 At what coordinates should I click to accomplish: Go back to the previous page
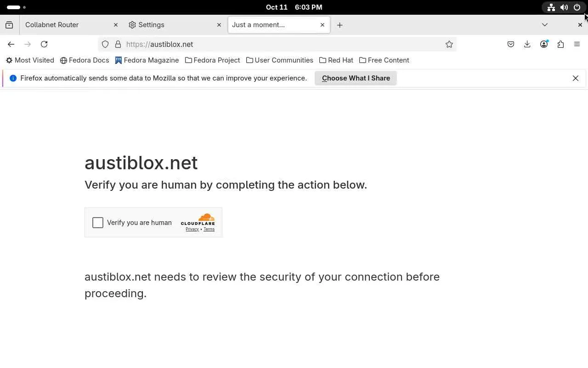[x=11, y=44]
